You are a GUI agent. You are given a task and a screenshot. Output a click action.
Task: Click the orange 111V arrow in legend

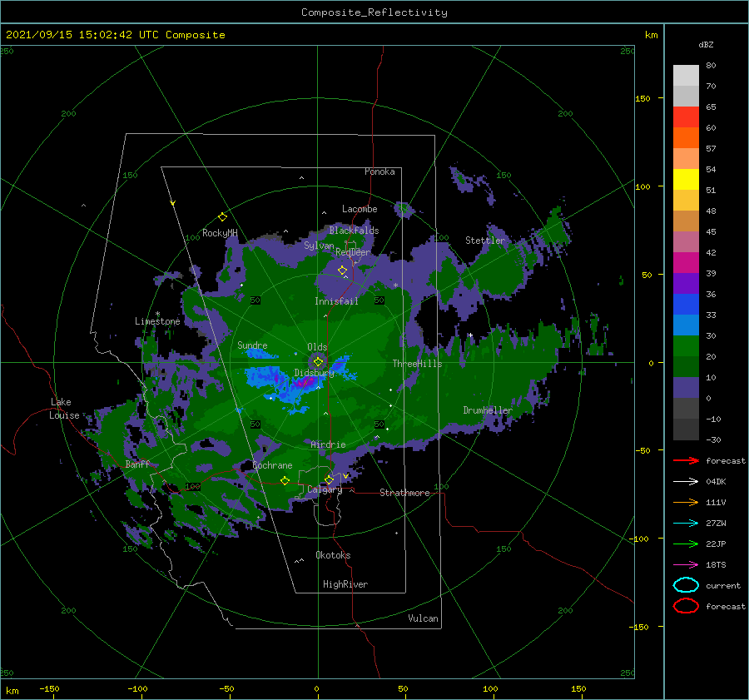686,502
